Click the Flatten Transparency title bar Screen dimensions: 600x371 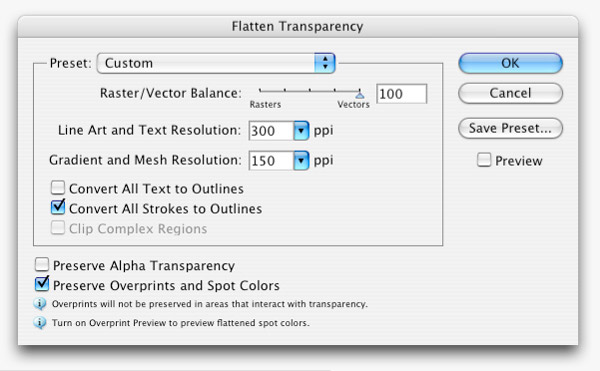[x=298, y=26]
